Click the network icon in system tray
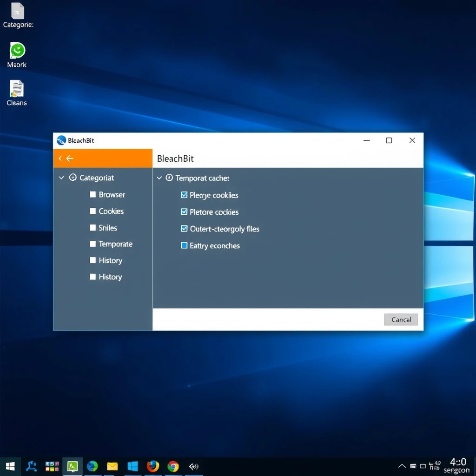This screenshot has width=476, height=476. coord(435,466)
